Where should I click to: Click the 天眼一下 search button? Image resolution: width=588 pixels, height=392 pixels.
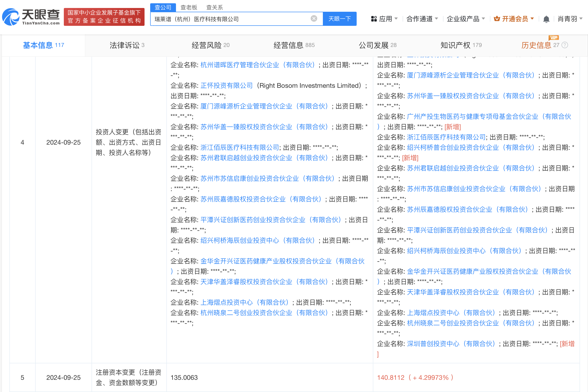pyautogui.click(x=340, y=19)
